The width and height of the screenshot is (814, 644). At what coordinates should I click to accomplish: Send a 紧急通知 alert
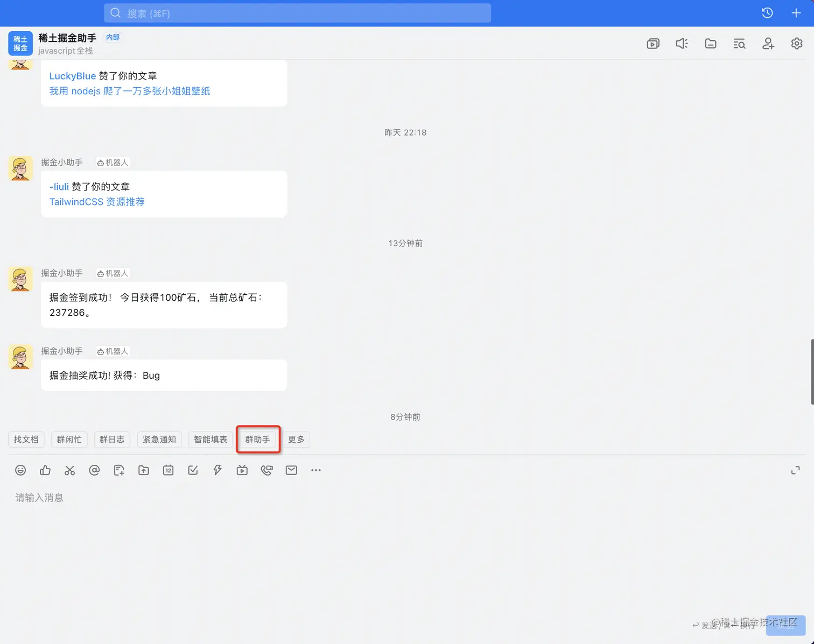159,440
